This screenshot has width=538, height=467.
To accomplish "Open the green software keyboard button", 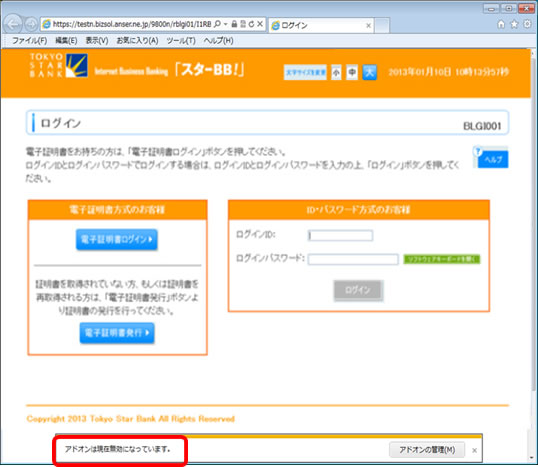I will coord(442,259).
